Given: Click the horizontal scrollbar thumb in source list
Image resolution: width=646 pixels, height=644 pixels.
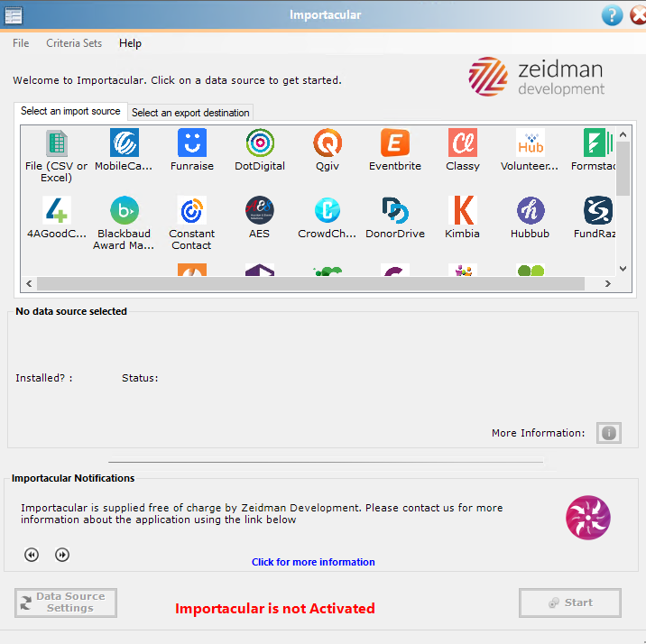Looking at the screenshot, I should [310, 284].
